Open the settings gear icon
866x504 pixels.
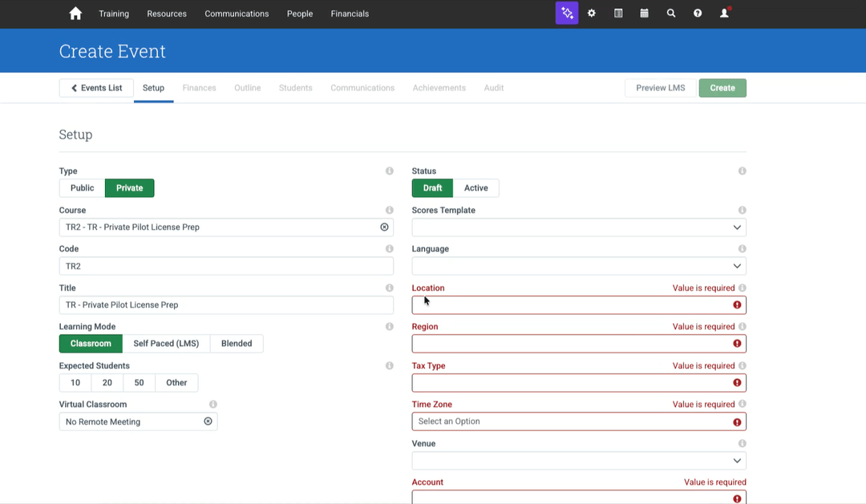click(592, 14)
